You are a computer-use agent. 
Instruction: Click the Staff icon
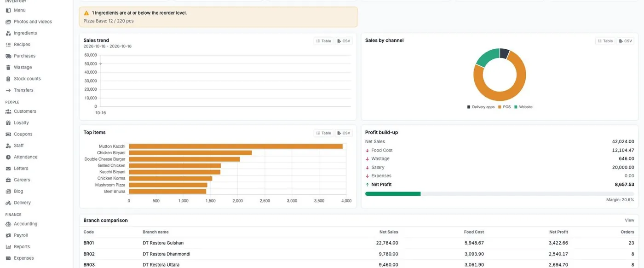(x=8, y=146)
